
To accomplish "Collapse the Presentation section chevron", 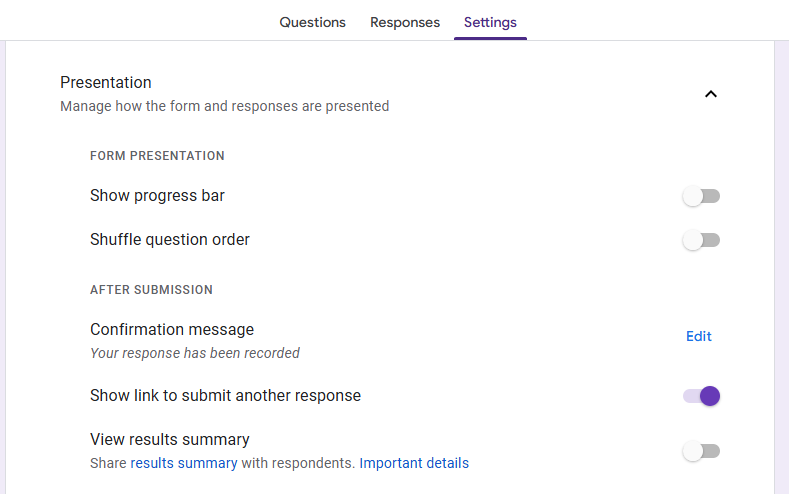I will pyautogui.click(x=711, y=94).
